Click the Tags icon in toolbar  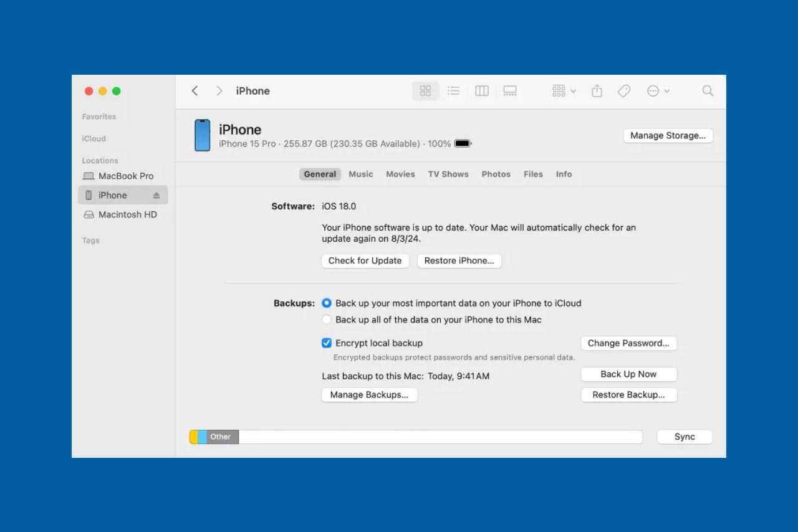click(623, 91)
